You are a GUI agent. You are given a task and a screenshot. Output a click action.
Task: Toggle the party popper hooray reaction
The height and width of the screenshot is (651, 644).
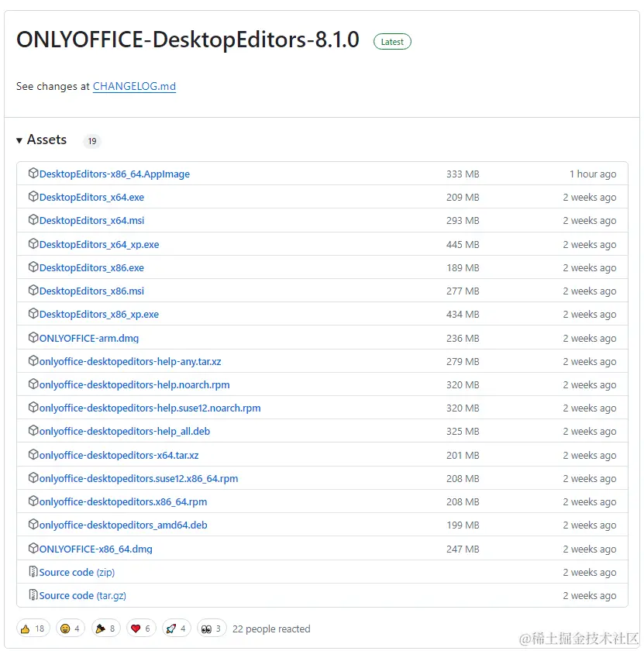105,629
